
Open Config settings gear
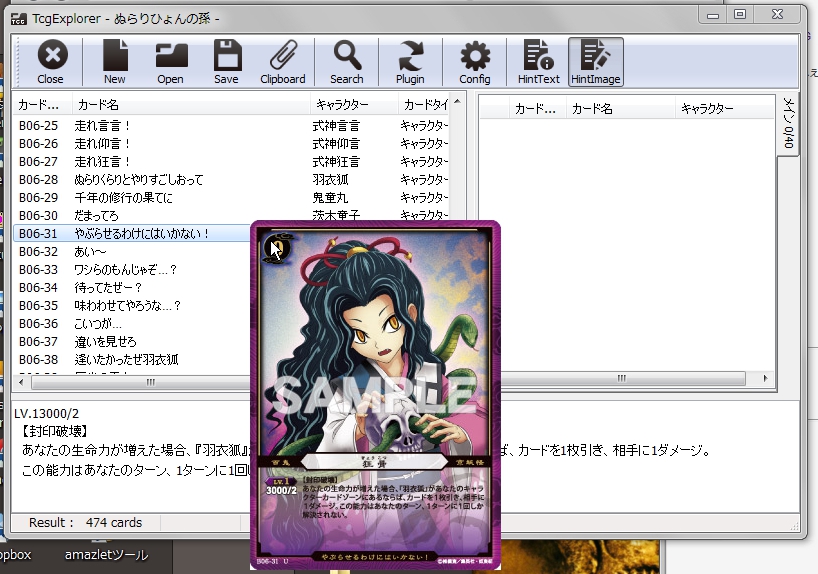pyautogui.click(x=475, y=62)
